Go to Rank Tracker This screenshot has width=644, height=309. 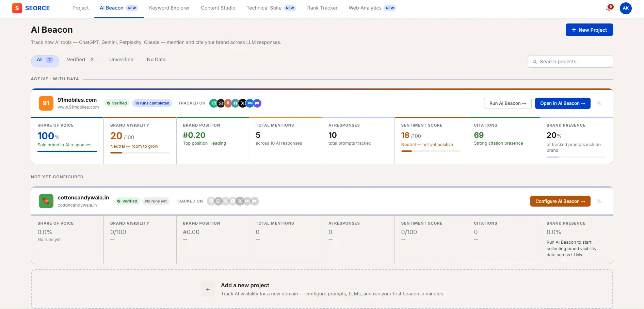(322, 8)
